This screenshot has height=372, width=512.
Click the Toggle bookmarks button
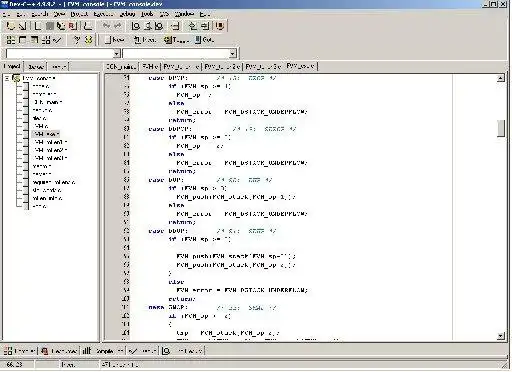pos(176,40)
